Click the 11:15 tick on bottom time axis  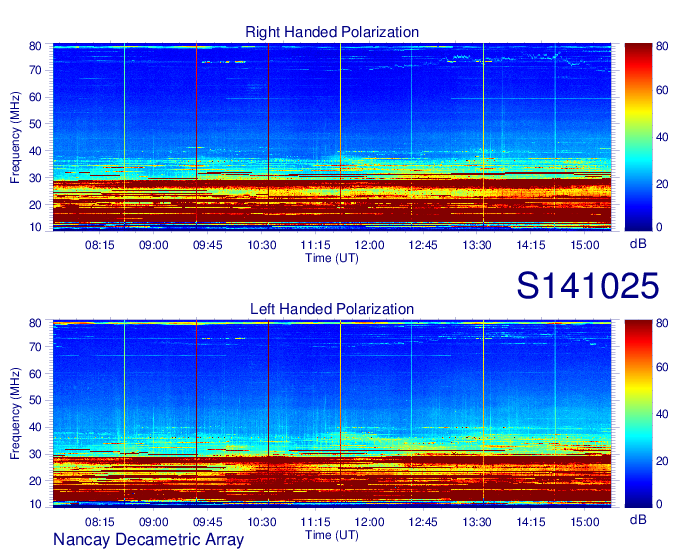(x=315, y=522)
